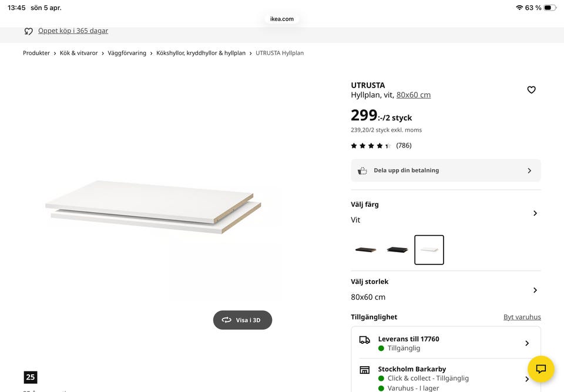Viewport: 564px width, 392px height.
Task: Tap the image count badge 25
Action: click(x=31, y=377)
